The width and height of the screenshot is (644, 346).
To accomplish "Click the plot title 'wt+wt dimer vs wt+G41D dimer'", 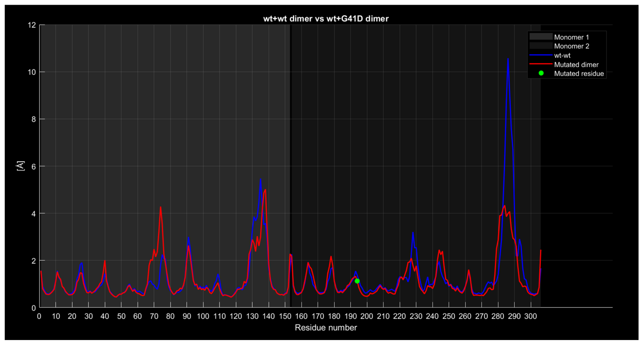I will click(x=326, y=19).
